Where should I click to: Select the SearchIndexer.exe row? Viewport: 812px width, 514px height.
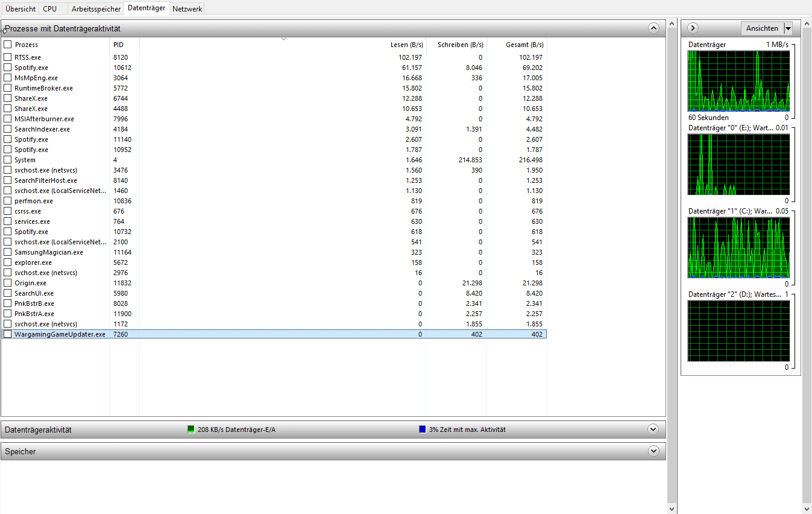pyautogui.click(x=274, y=129)
